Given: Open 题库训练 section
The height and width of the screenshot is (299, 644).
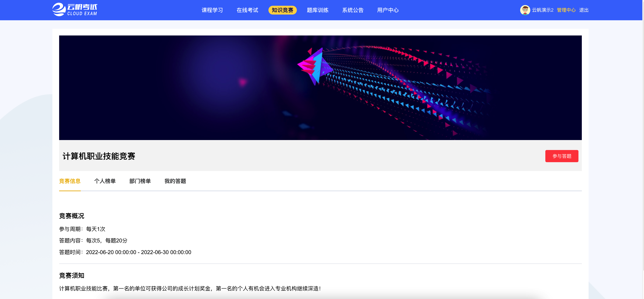Looking at the screenshot, I should [x=317, y=10].
